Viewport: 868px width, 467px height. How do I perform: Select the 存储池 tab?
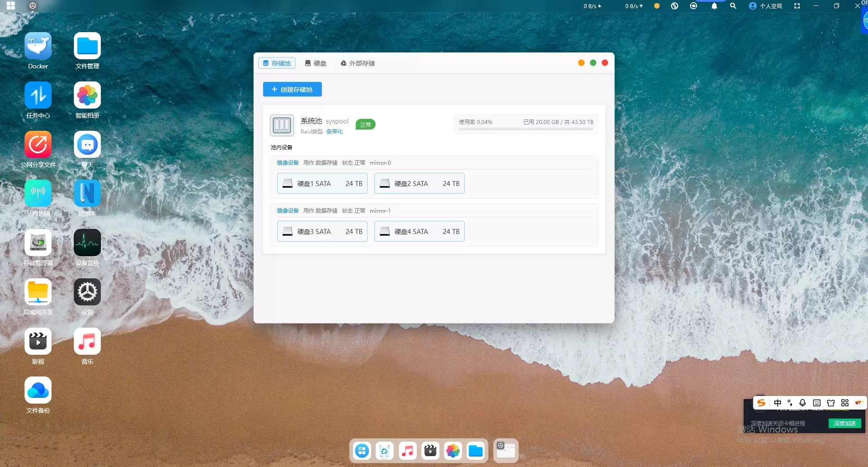pyautogui.click(x=277, y=63)
